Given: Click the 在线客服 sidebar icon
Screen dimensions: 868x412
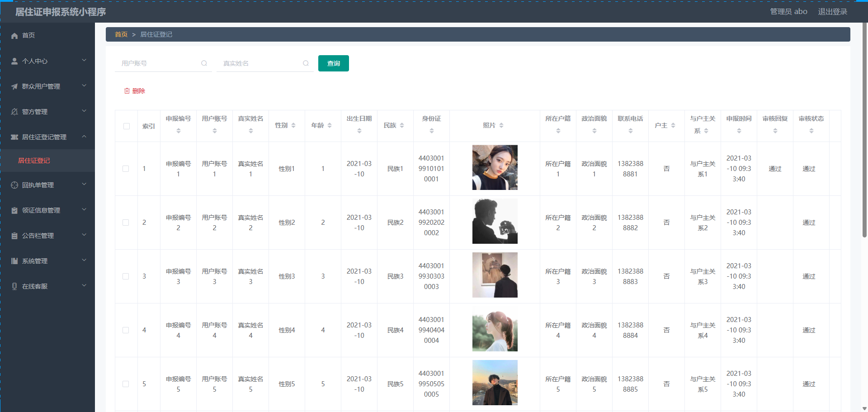Looking at the screenshot, I should [x=14, y=286].
